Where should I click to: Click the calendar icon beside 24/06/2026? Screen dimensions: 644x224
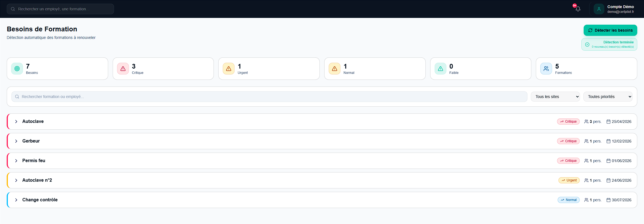coord(609,180)
